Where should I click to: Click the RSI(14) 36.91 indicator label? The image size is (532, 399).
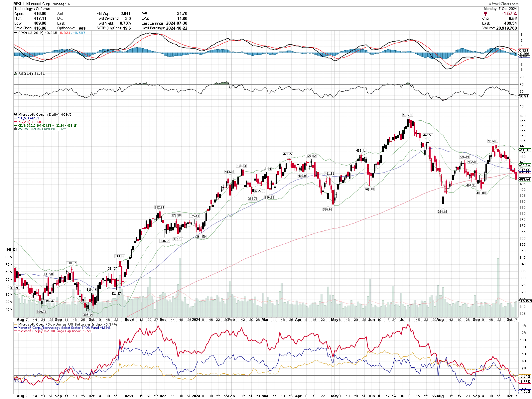(31, 73)
